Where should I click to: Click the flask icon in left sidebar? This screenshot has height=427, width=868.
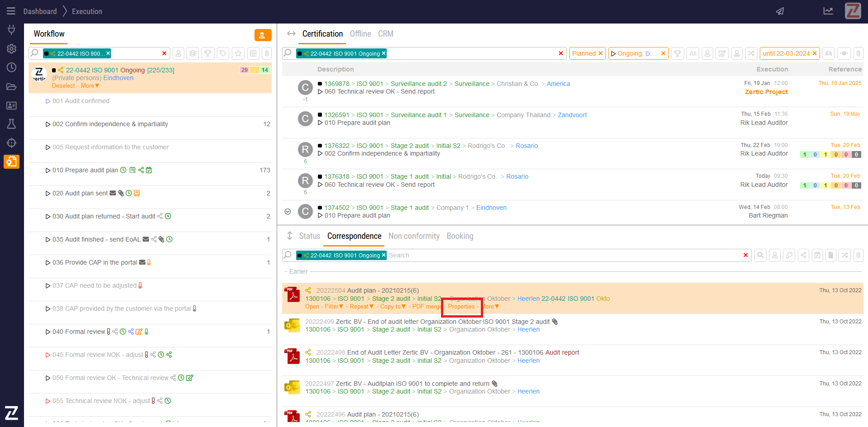click(11, 124)
